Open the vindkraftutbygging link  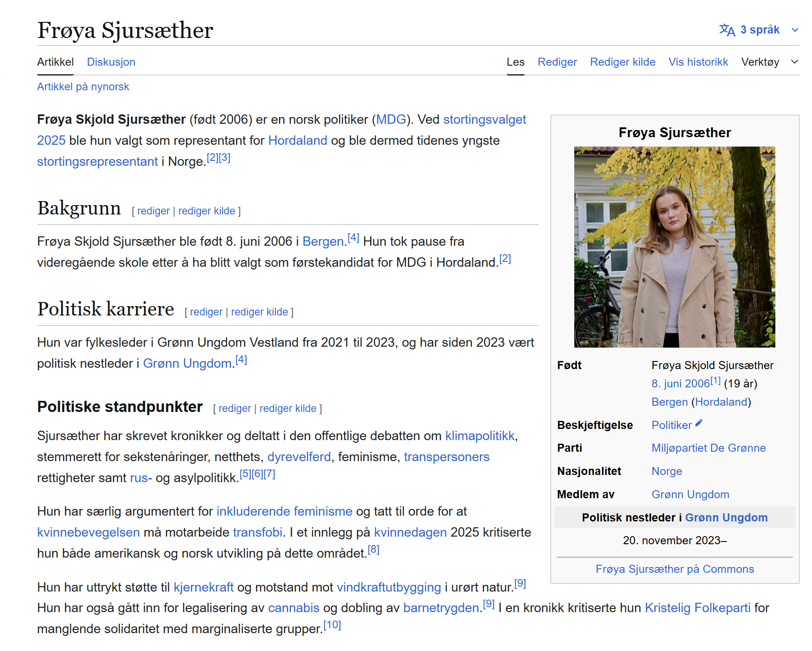coord(389,587)
